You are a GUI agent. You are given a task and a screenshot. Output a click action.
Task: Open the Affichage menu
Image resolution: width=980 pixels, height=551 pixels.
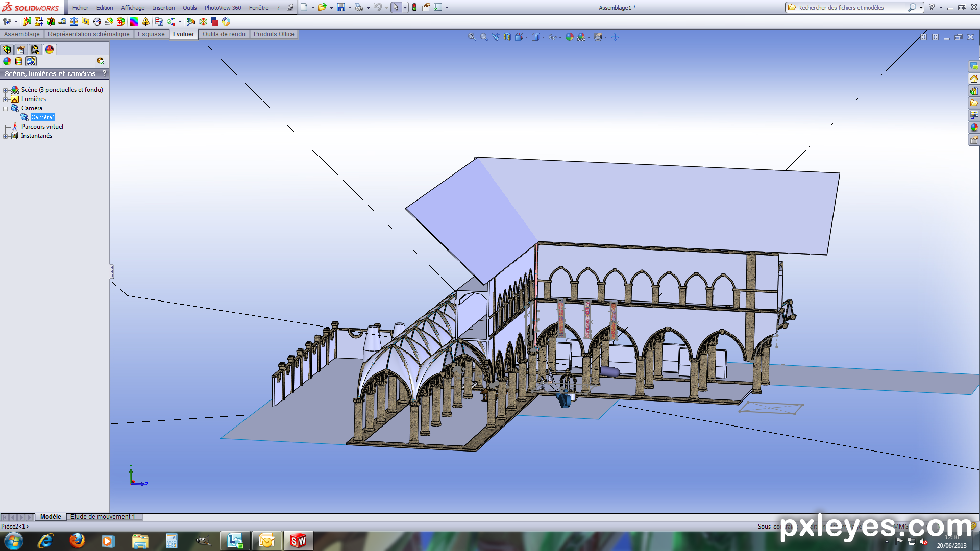coord(133,8)
